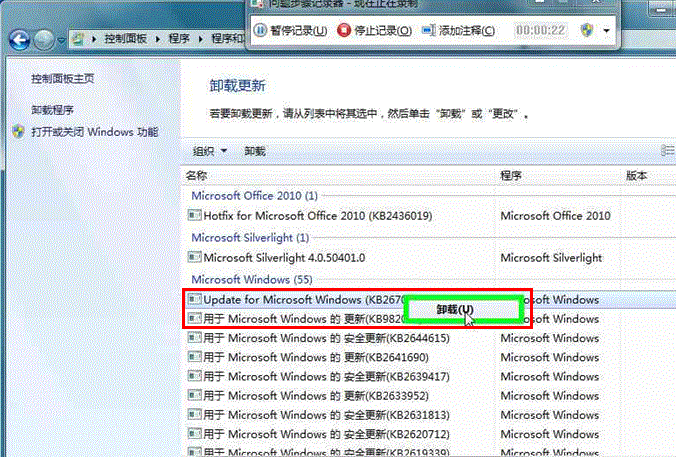Click the view options icon in toolbar

(x=668, y=151)
